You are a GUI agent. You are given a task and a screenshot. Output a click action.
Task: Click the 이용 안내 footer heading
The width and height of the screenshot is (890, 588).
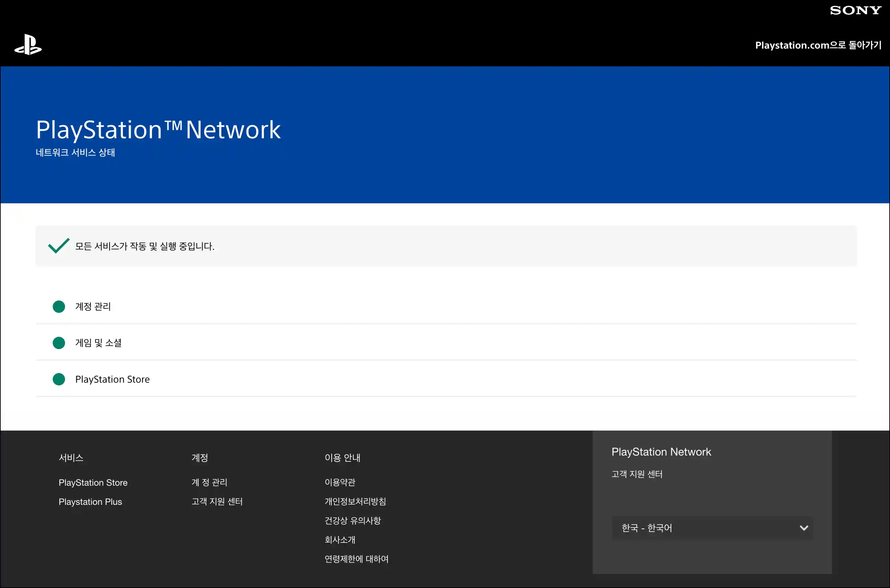tap(342, 458)
